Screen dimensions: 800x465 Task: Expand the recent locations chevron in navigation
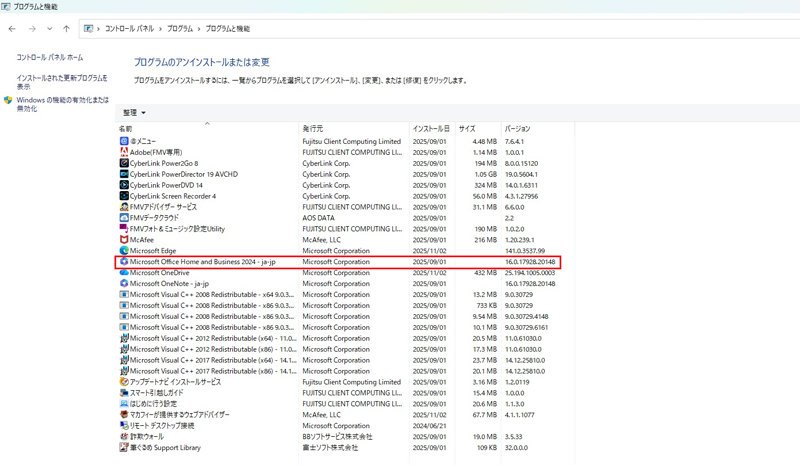(x=49, y=29)
